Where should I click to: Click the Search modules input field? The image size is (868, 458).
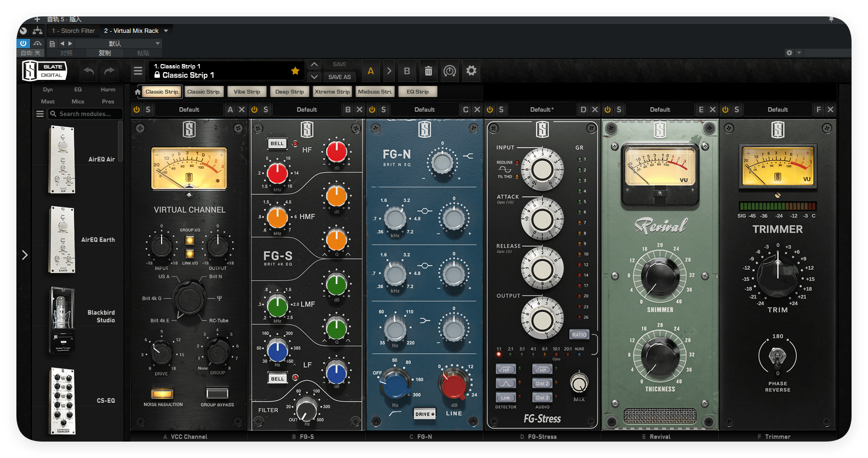(85, 114)
